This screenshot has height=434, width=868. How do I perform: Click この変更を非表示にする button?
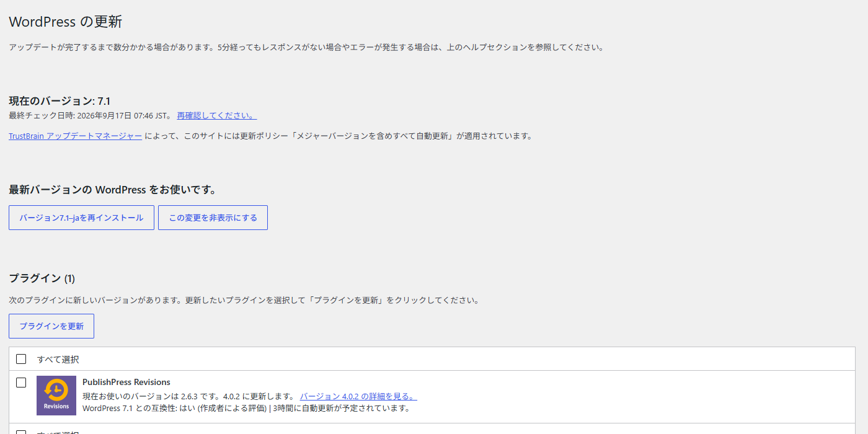[x=213, y=218]
